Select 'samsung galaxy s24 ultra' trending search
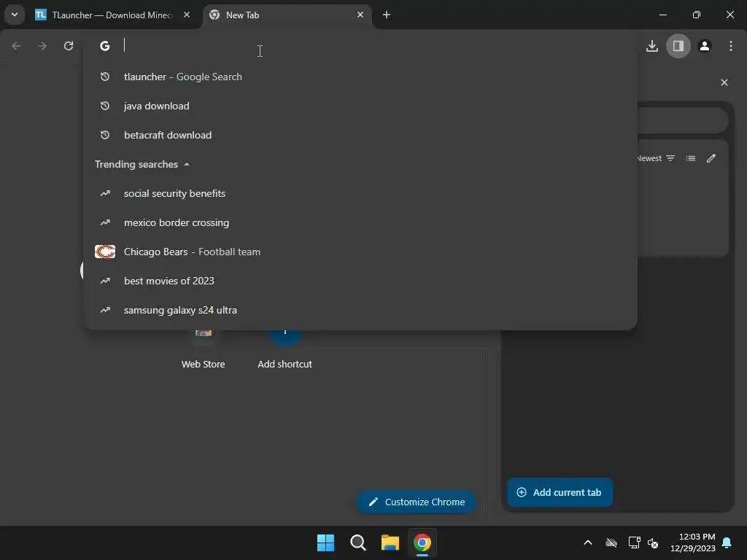This screenshot has height=560, width=747. click(x=360, y=310)
